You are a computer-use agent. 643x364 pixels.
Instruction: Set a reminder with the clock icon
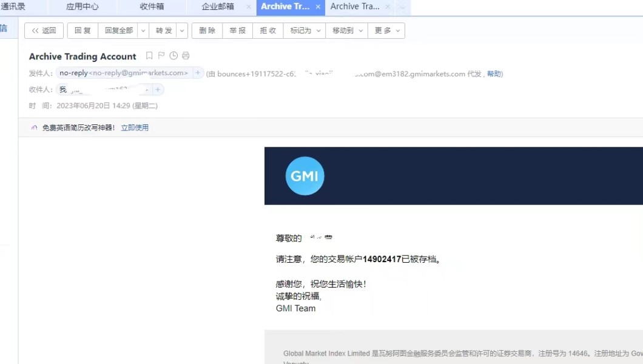click(173, 56)
